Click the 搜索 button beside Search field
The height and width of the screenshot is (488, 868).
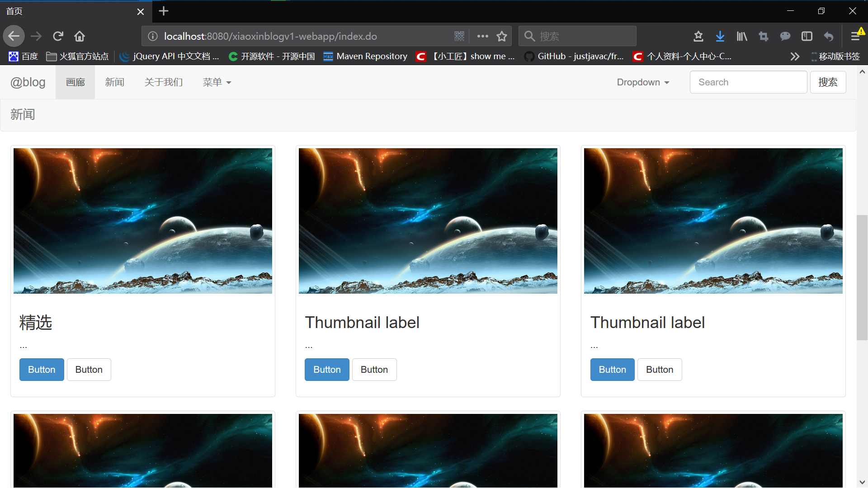click(x=827, y=82)
